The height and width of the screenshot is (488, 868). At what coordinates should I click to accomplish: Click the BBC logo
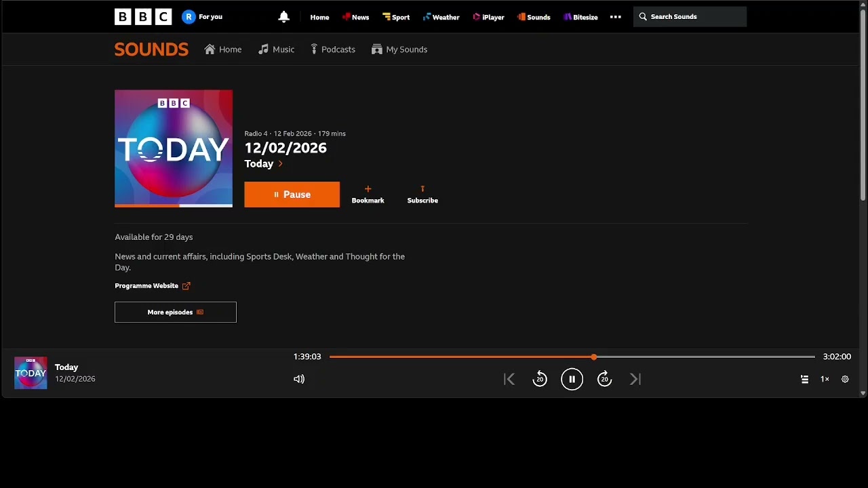coord(143,17)
